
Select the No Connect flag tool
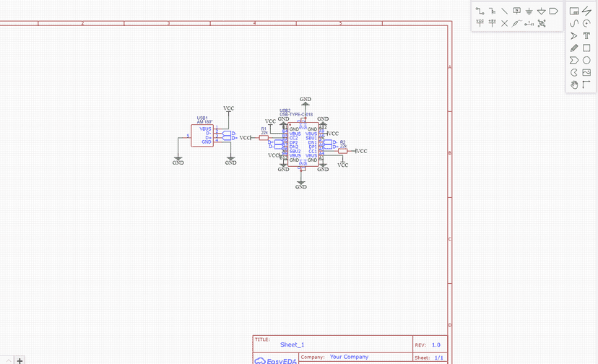(504, 23)
